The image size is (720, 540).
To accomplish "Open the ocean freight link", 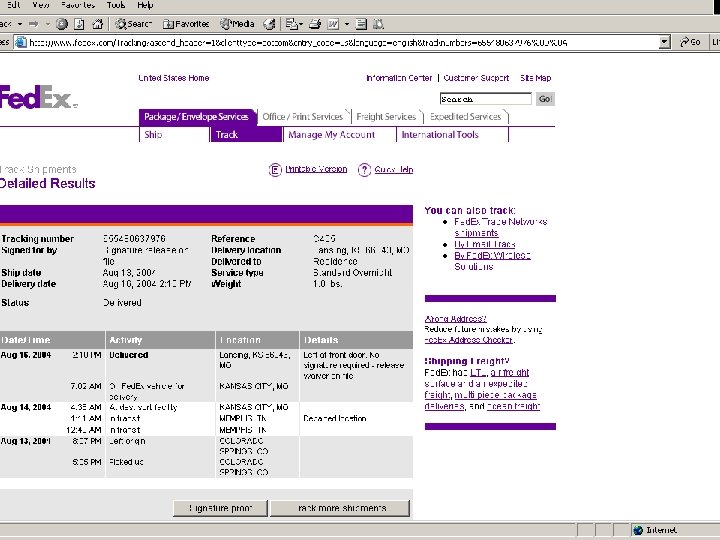I will 513,406.
